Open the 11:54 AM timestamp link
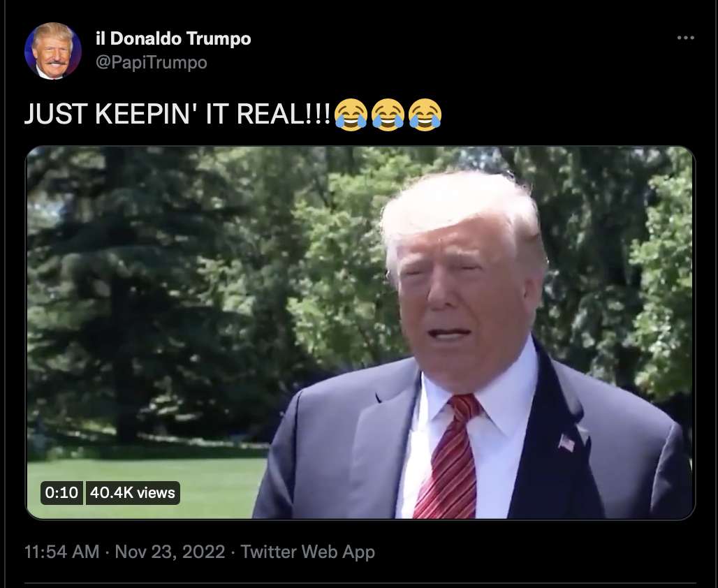The width and height of the screenshot is (718, 588). click(62, 552)
